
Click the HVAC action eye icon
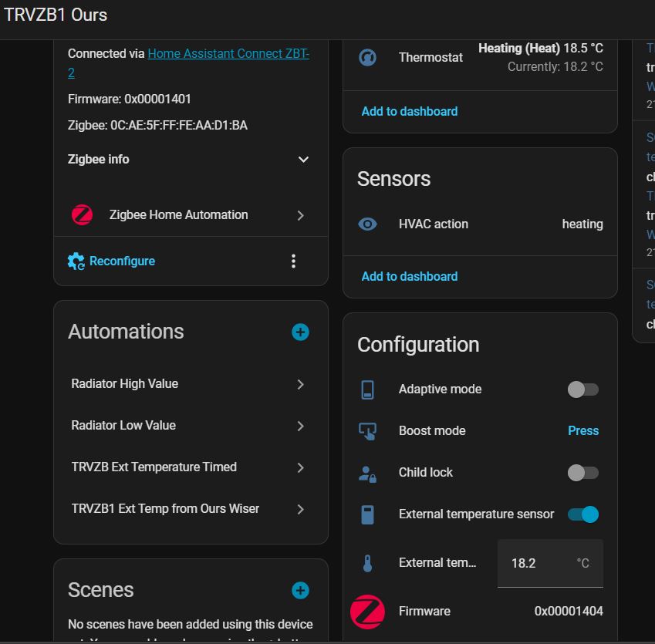pos(368,224)
